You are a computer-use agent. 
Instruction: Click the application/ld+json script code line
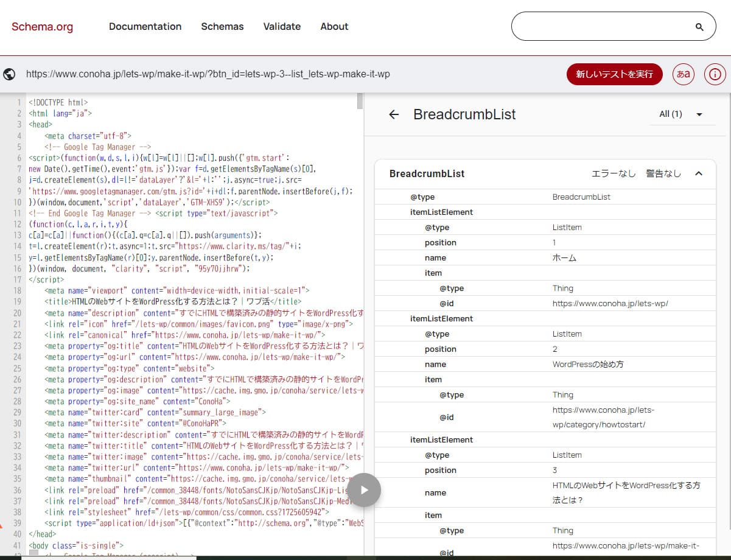pyautogui.click(x=204, y=523)
